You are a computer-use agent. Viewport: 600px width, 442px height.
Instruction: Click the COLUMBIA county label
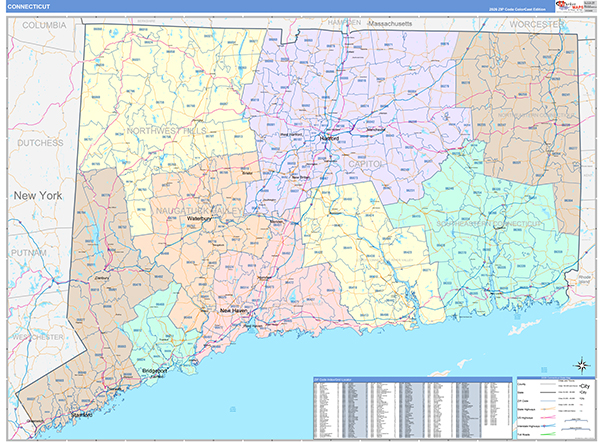(x=44, y=25)
